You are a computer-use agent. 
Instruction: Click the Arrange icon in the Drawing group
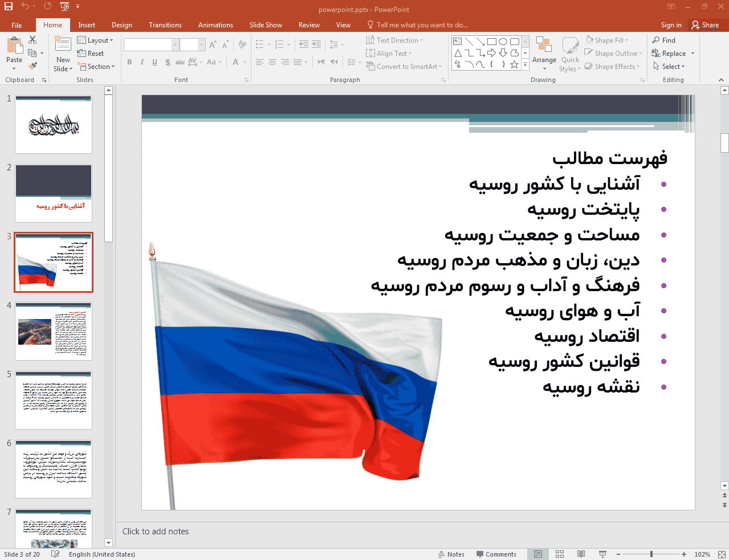click(x=544, y=49)
